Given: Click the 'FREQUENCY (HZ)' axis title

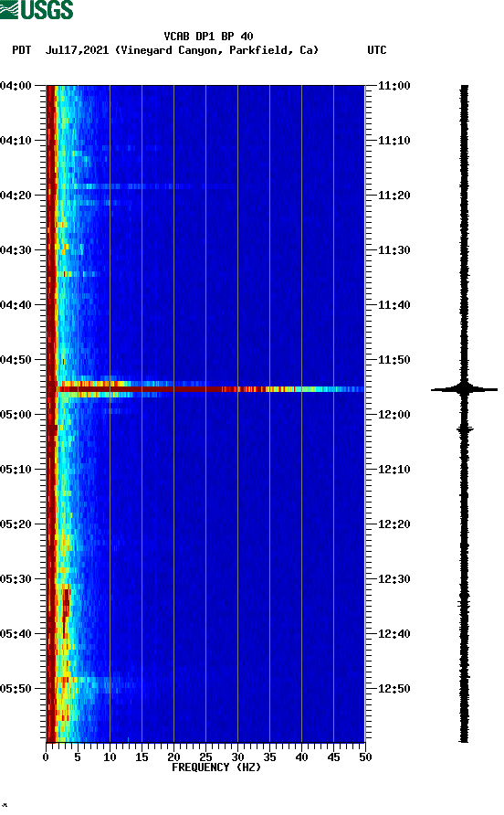Looking at the screenshot, I should [x=216, y=767].
